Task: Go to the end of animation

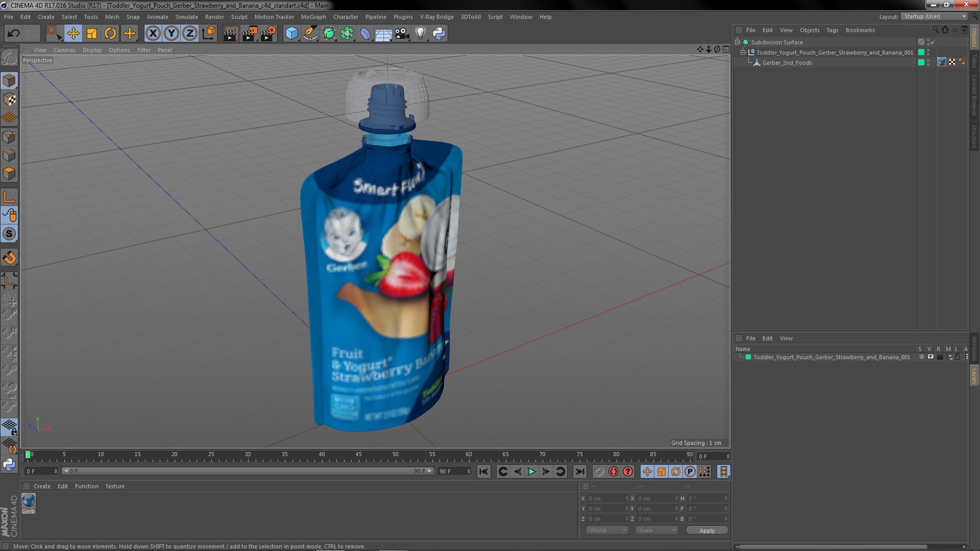Action: [579, 471]
